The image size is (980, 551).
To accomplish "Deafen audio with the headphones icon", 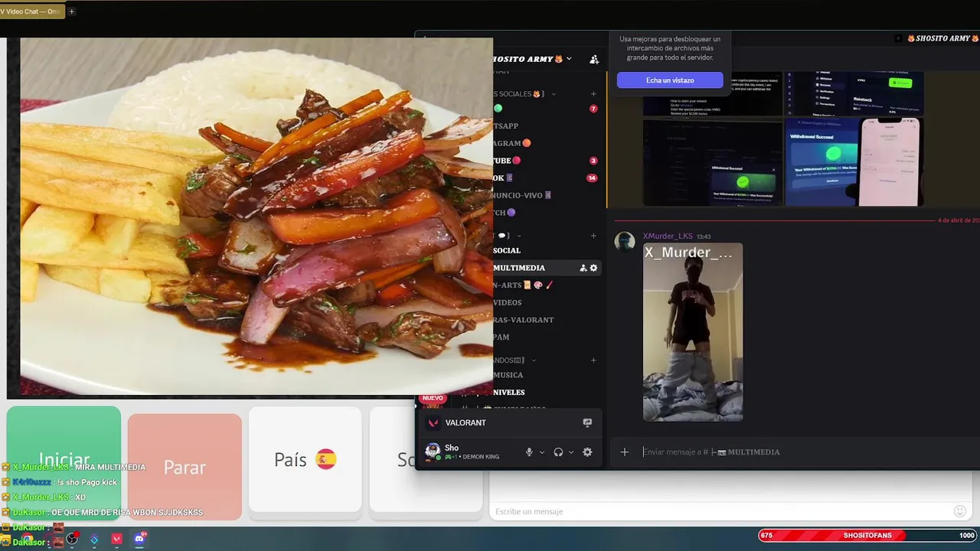I will (x=558, y=452).
